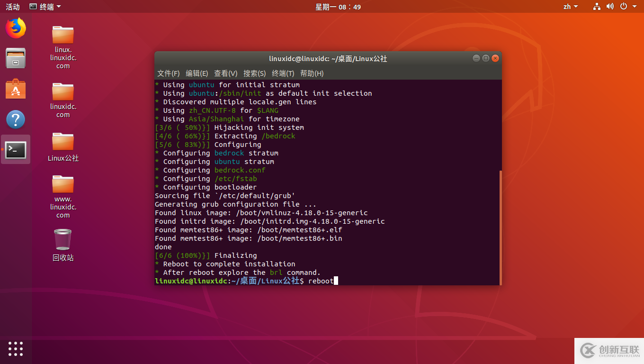Select the Terminal icon in the dock
Image resolution: width=644 pixels, height=364 pixels.
click(16, 149)
